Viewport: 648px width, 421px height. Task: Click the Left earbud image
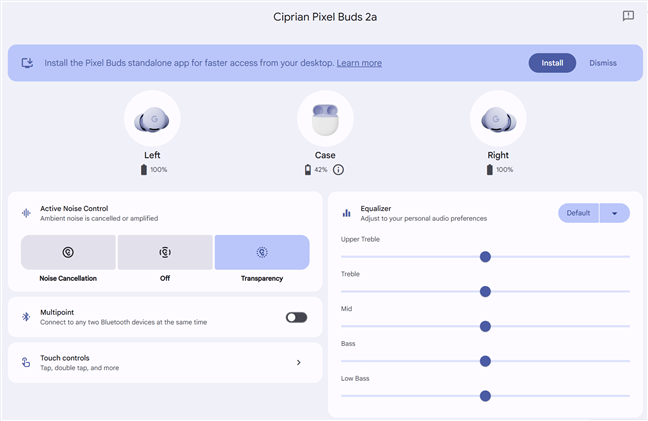[152, 120]
